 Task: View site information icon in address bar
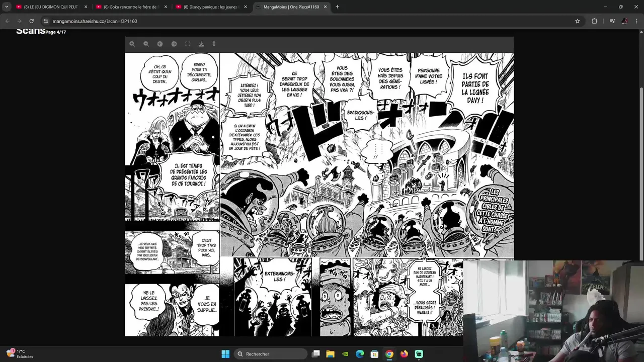46,21
